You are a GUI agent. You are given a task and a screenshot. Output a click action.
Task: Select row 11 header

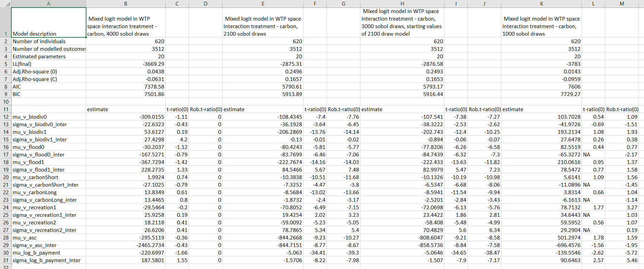(5, 109)
